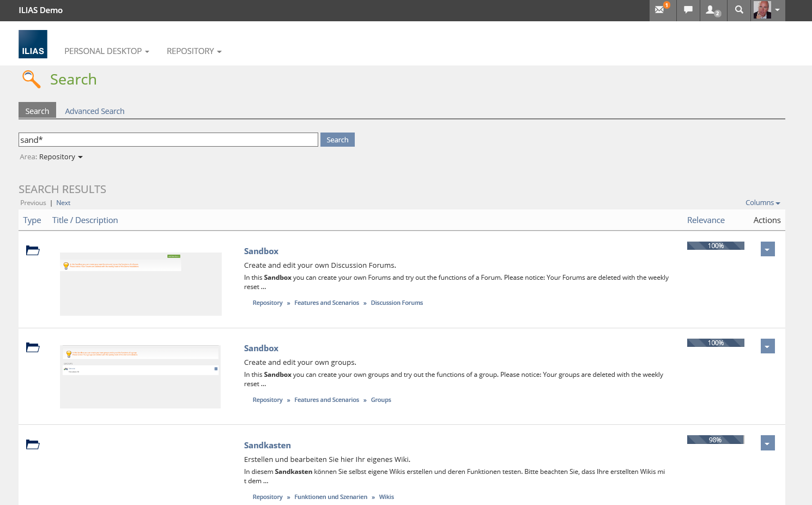Expand the Area: Repository dropdown
Image resolution: width=812 pixels, height=505 pixels.
pyautogui.click(x=60, y=157)
